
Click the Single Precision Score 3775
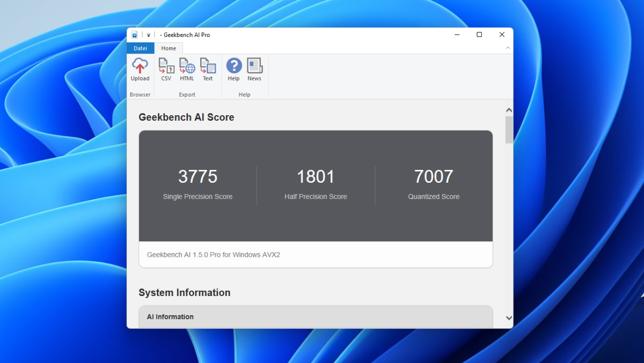pos(197,176)
